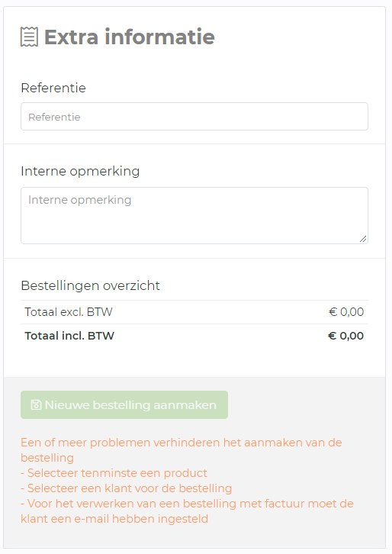This screenshot has height=554, width=392.
Task: Click the 'Selecteer een klant voor de bestelling' message
Action: pos(126,488)
